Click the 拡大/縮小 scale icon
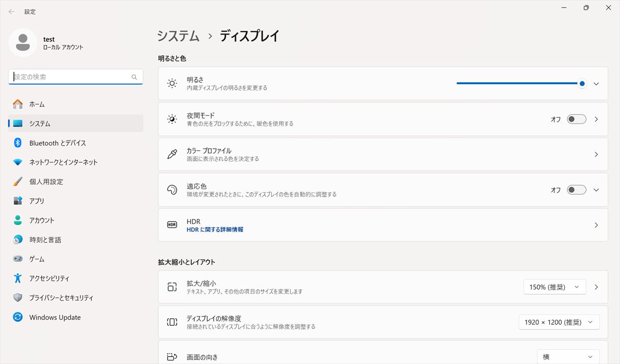Viewport: 620px width, 364px height. tap(172, 287)
